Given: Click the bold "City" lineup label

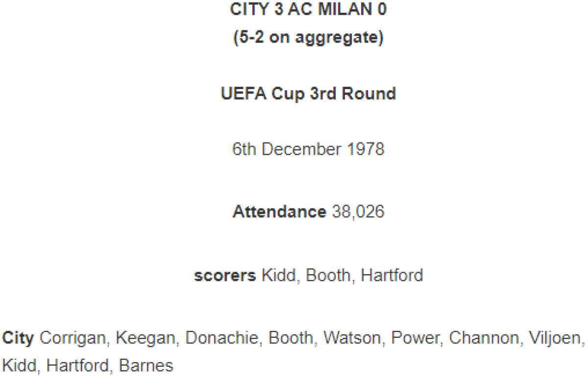Looking at the screenshot, I should [18, 338].
